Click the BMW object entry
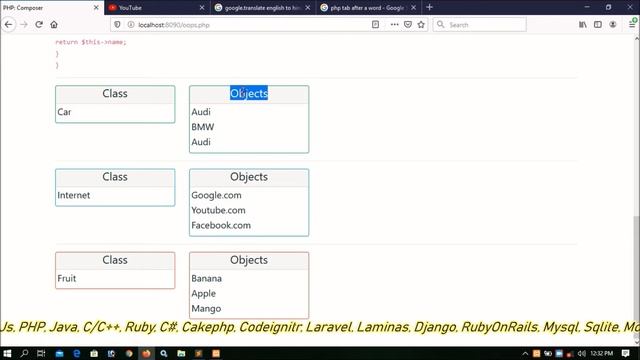This screenshot has height=360, width=640. [x=203, y=127]
